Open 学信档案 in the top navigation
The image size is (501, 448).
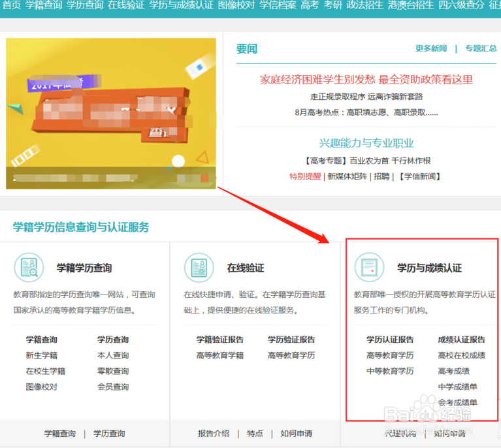[x=278, y=5]
